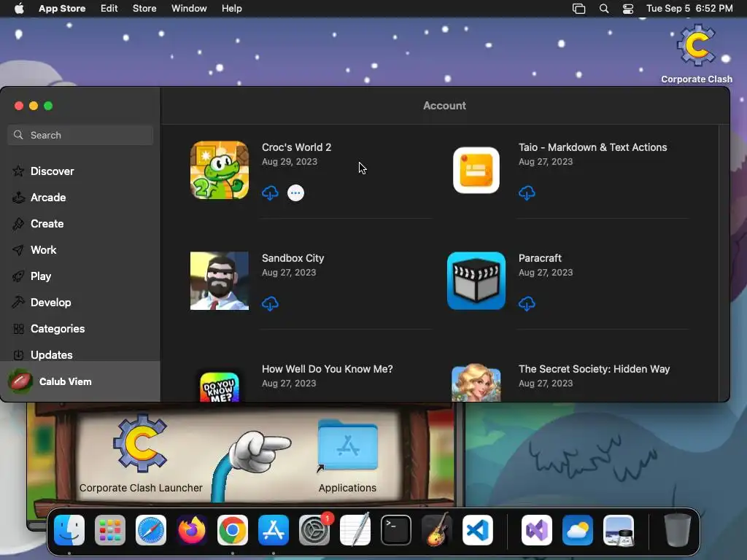The width and height of the screenshot is (747, 560).
Task: Open Visual Studio from the Dock
Action: pos(536,530)
